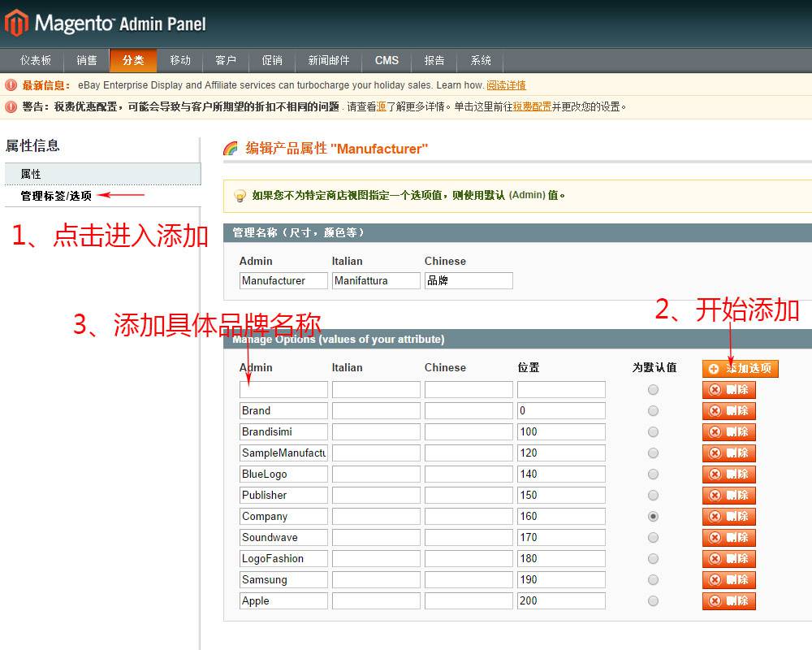Delete the BlueLogo option
This screenshot has width=812, height=650.
tap(728, 474)
